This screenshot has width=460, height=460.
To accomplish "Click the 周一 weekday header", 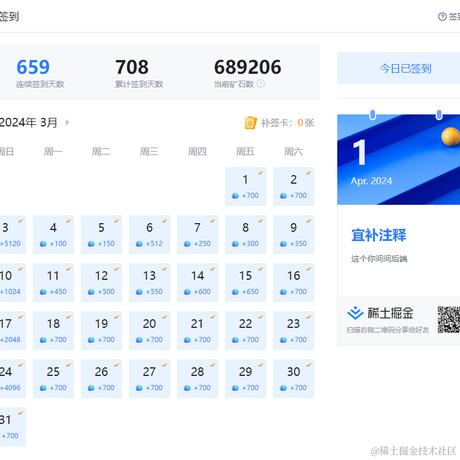I will click(53, 152).
